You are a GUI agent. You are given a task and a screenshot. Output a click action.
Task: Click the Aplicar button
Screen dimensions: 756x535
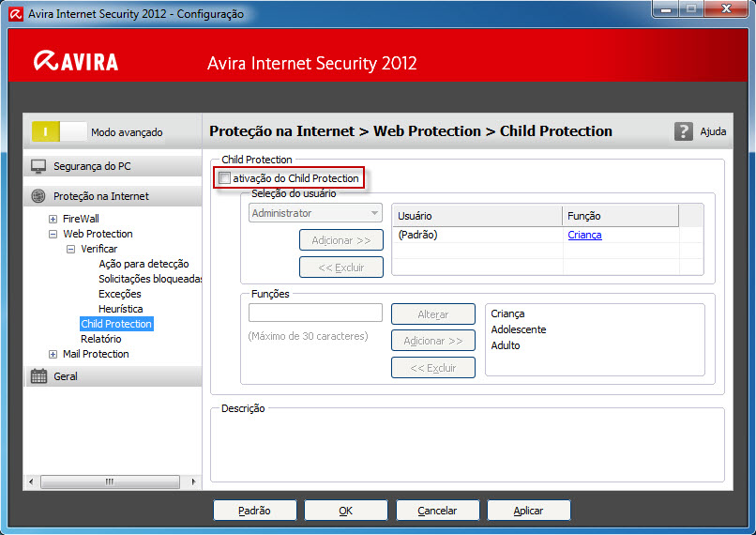coord(528,511)
